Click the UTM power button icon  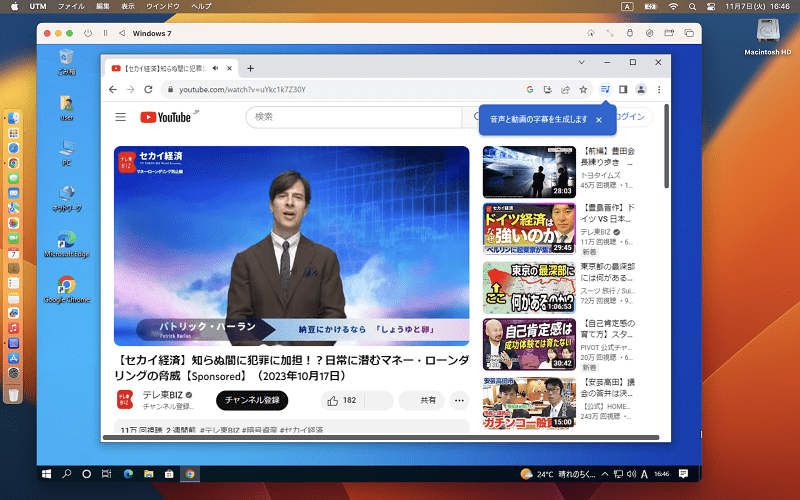(88, 33)
